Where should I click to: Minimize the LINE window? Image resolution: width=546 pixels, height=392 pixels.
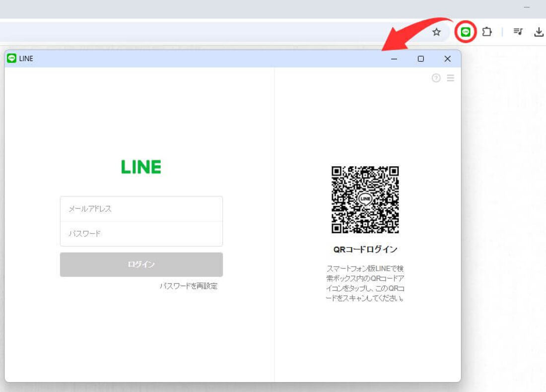(394, 59)
